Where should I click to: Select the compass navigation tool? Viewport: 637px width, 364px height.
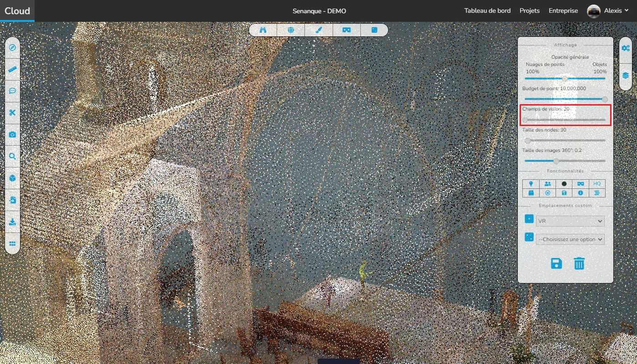click(x=12, y=47)
